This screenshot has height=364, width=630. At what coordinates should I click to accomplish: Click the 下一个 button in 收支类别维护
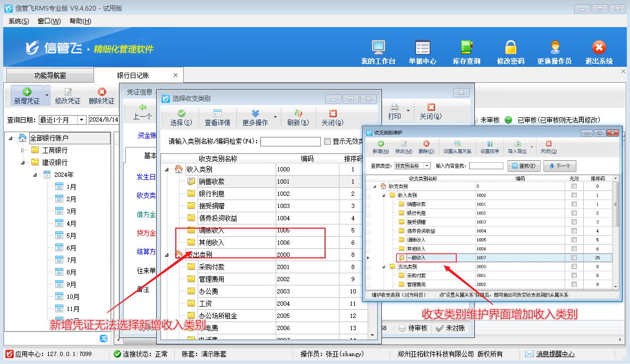point(559,166)
